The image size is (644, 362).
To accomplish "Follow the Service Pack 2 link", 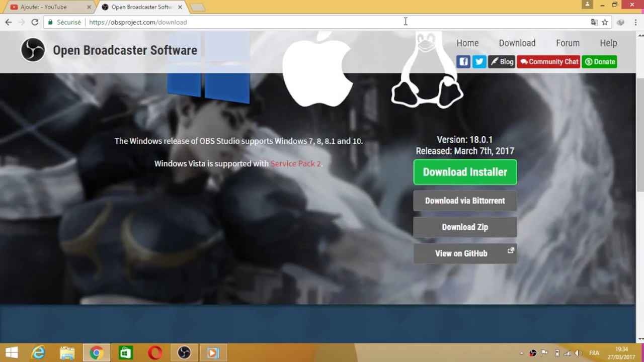I will pyautogui.click(x=295, y=163).
